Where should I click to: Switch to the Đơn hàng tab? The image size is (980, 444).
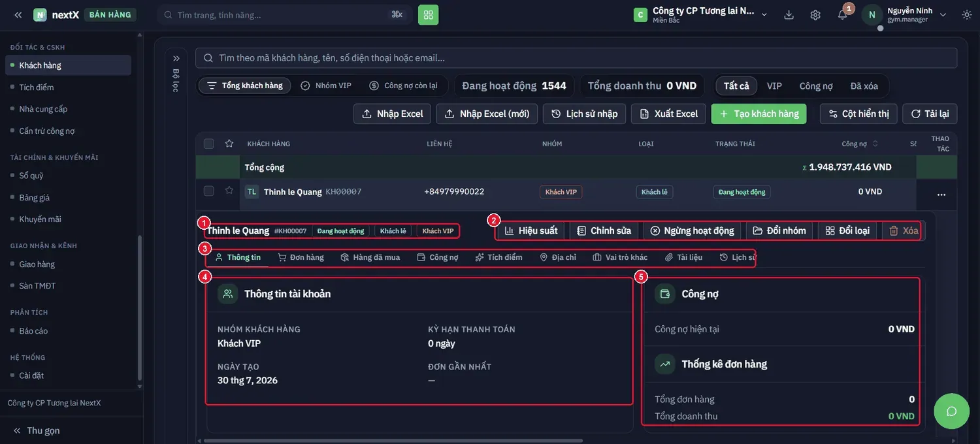pos(301,257)
